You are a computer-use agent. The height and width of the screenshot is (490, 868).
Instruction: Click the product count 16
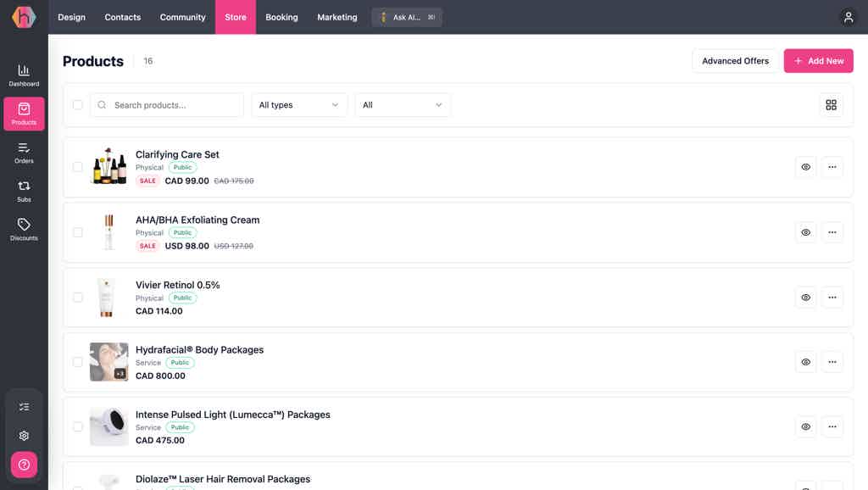(x=147, y=61)
